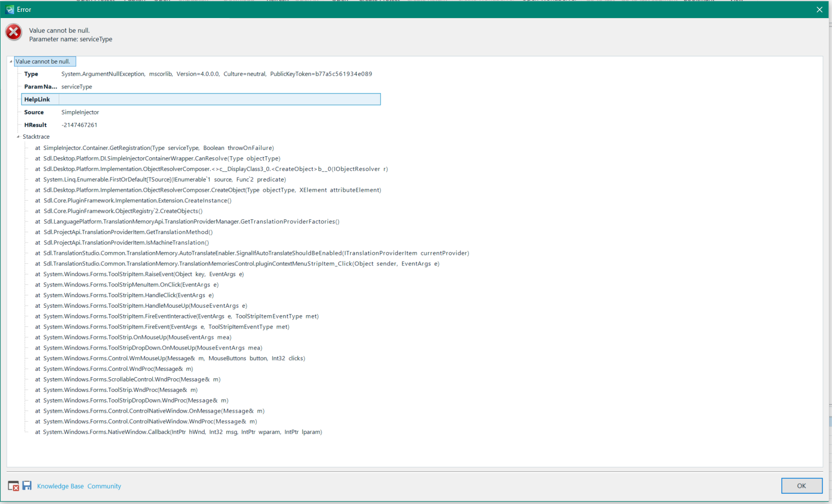Click the serviceType parameter value
This screenshot has width=832, height=504.
(77, 87)
